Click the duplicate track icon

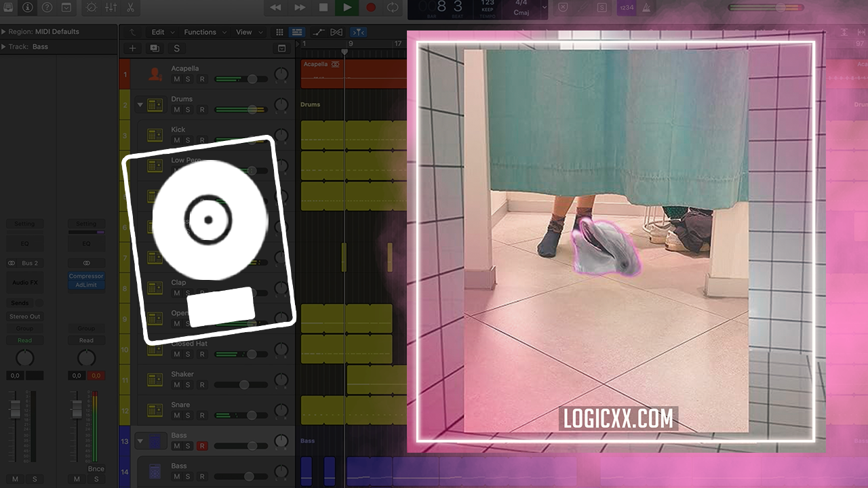(154, 48)
